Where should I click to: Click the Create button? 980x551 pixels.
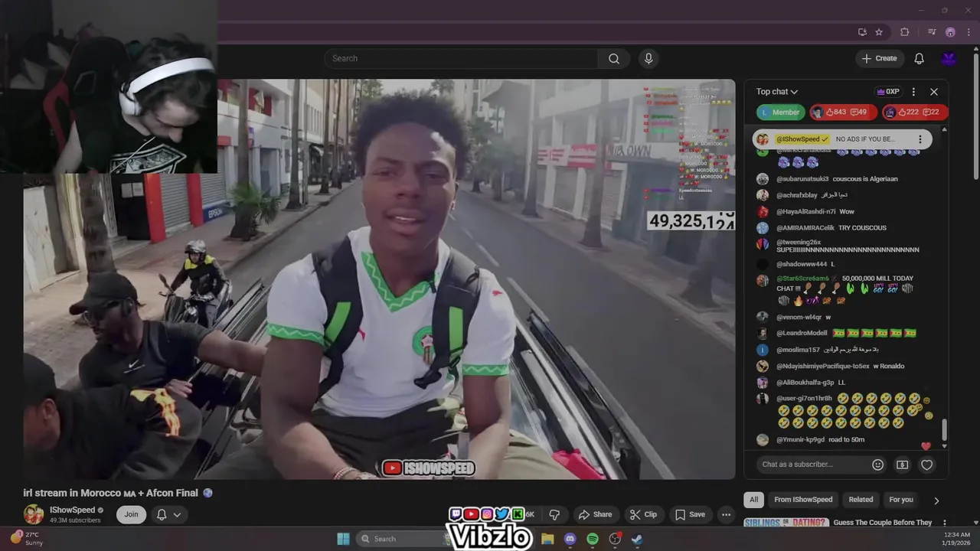(x=880, y=58)
